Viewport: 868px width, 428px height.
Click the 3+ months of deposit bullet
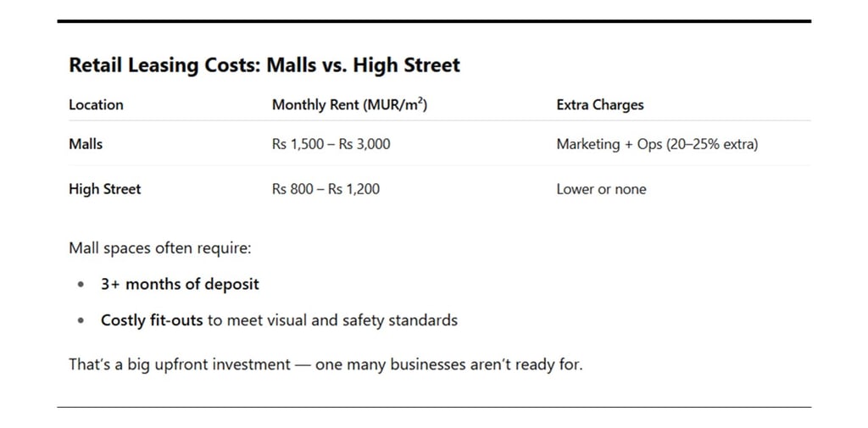tap(180, 284)
